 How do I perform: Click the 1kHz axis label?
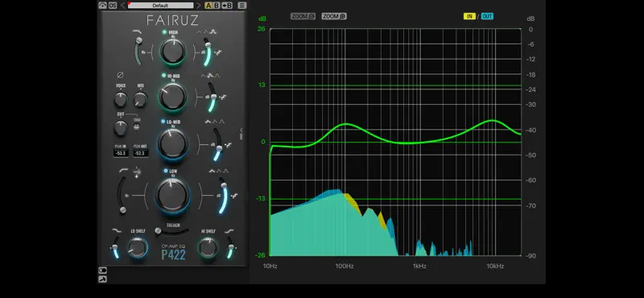[419, 266]
